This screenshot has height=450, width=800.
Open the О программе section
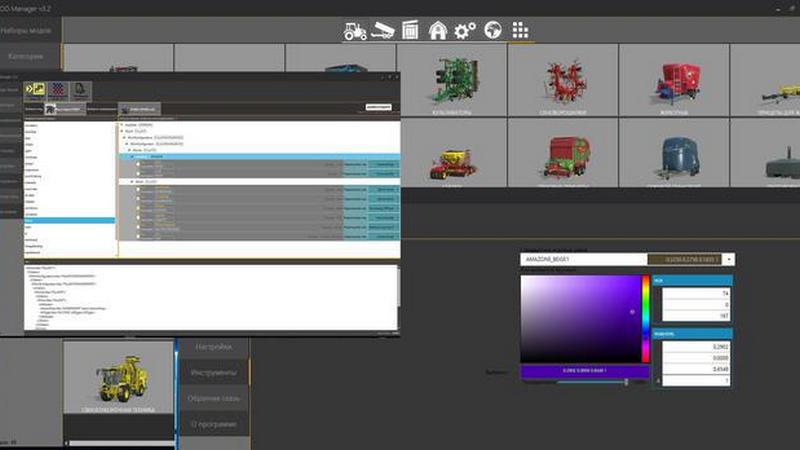[214, 425]
